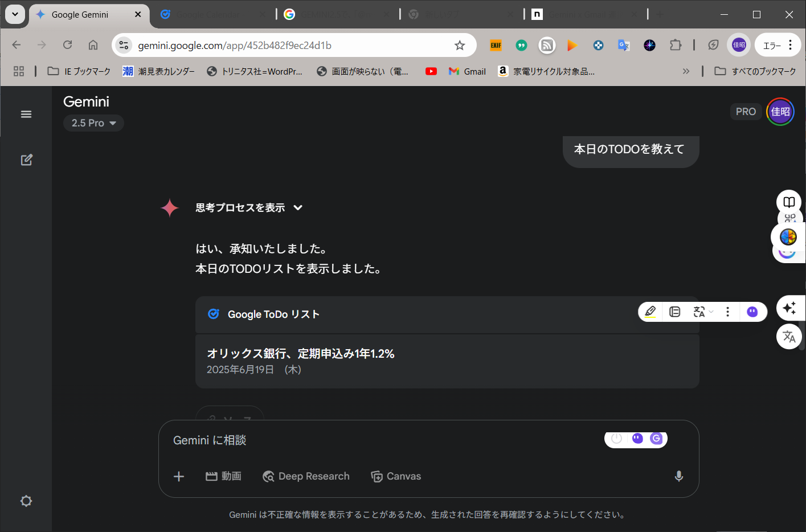Click the Google ToDo リスト card header

(x=447, y=314)
